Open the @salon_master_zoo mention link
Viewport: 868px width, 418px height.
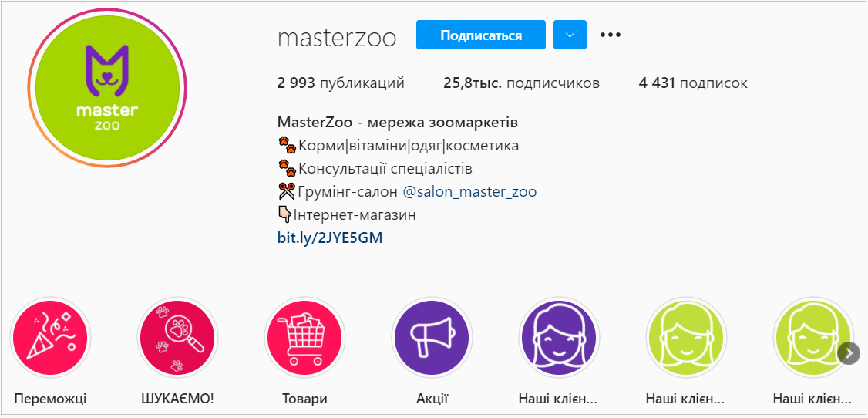[470, 192]
